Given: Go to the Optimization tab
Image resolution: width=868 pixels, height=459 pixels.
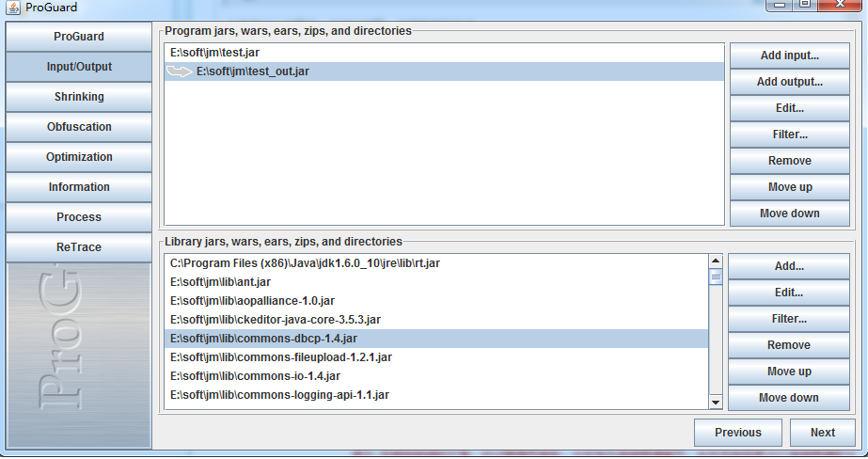Looking at the screenshot, I should tap(79, 157).
